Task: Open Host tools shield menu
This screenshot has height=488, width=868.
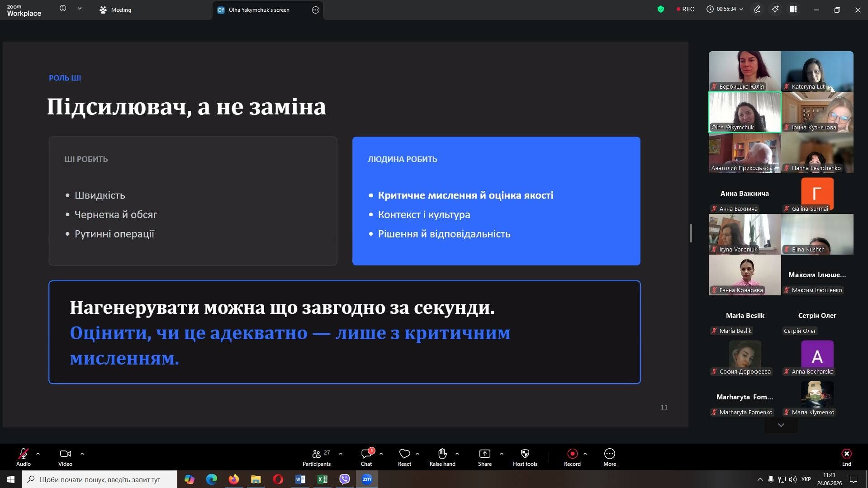Action: tap(525, 457)
